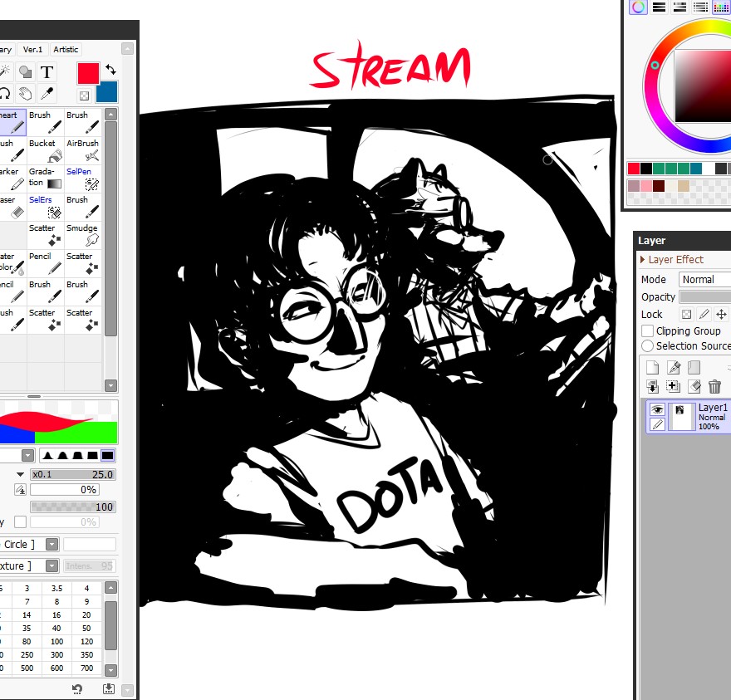Select the Pencil tool
This screenshot has width=731, height=700.
pyautogui.click(x=46, y=263)
